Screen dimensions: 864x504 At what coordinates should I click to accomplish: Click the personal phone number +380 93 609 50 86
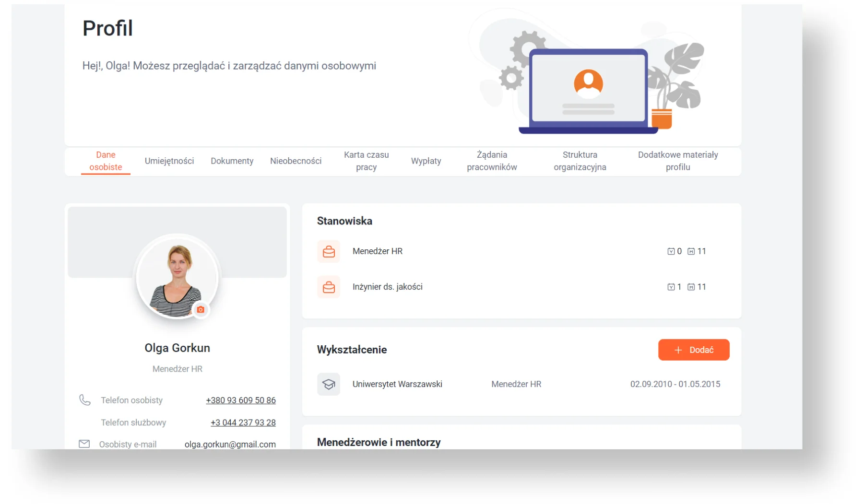[241, 400]
